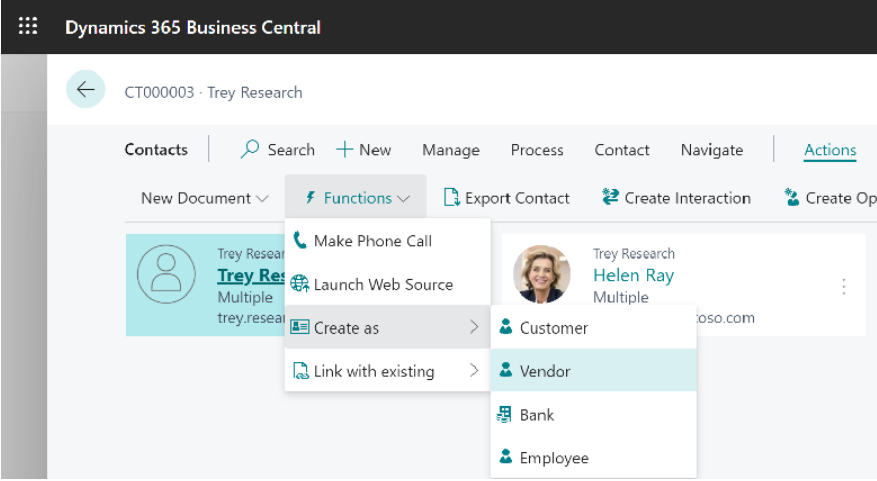Click Trey Research company text above Helen Ray

[634, 254]
